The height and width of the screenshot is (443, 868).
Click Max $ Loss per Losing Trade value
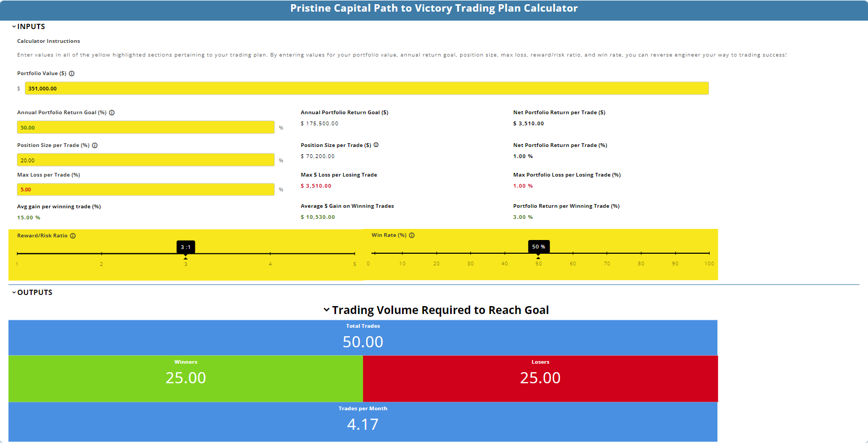(316, 186)
